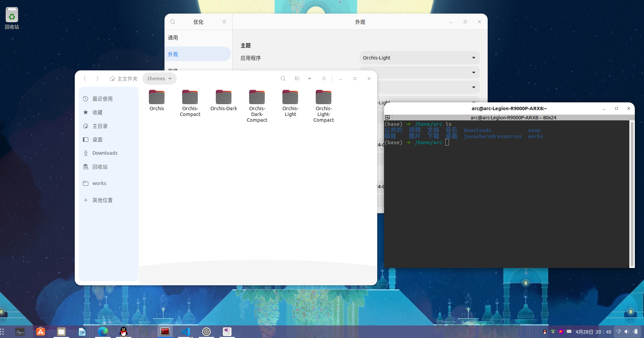644x338 pixels.
Task: Toggle list view in the file manager
Action: click(x=297, y=79)
